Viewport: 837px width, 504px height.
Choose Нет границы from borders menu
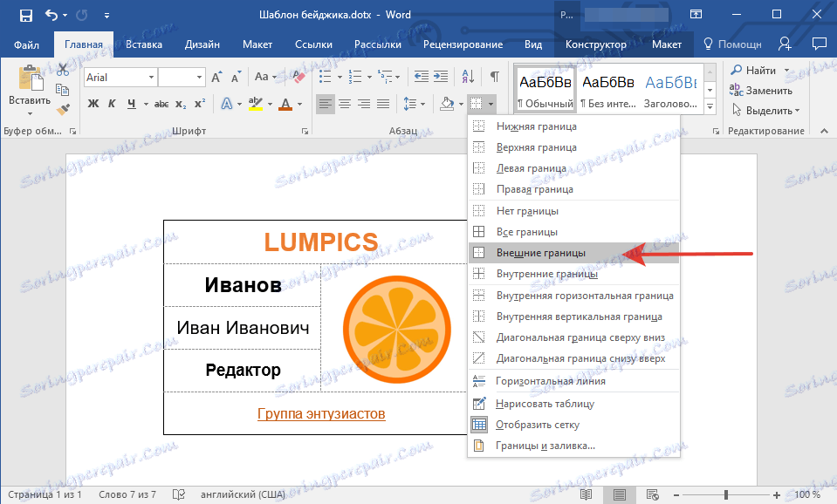(573, 211)
